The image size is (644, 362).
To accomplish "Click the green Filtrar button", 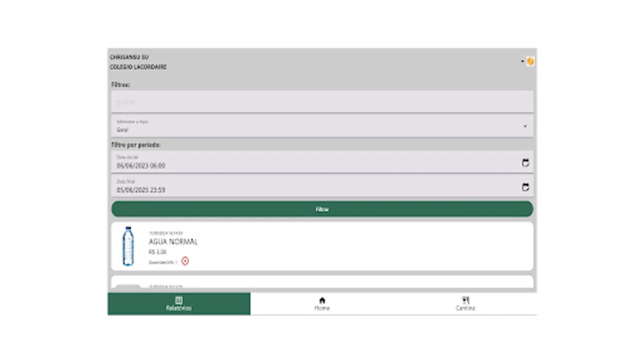I will tap(322, 209).
